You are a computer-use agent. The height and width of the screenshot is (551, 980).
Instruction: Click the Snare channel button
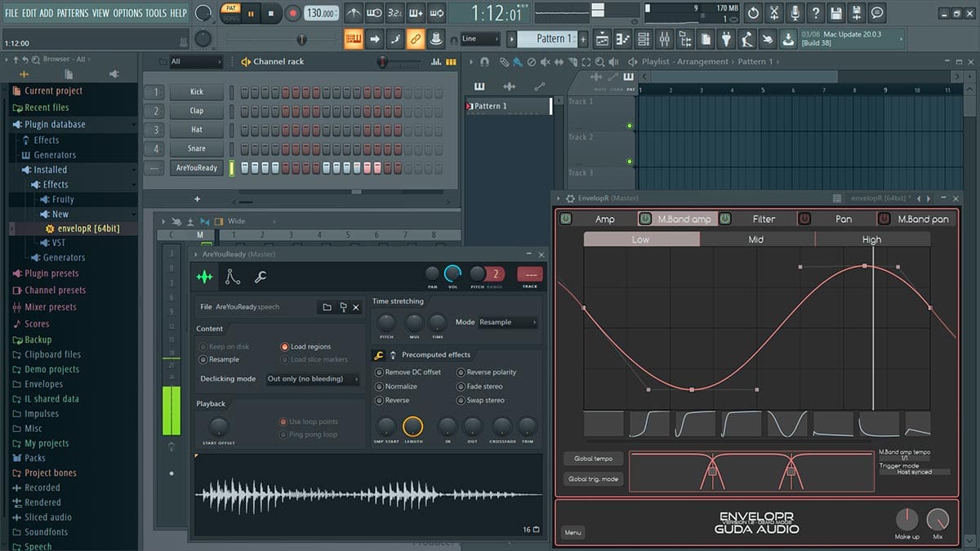point(197,149)
